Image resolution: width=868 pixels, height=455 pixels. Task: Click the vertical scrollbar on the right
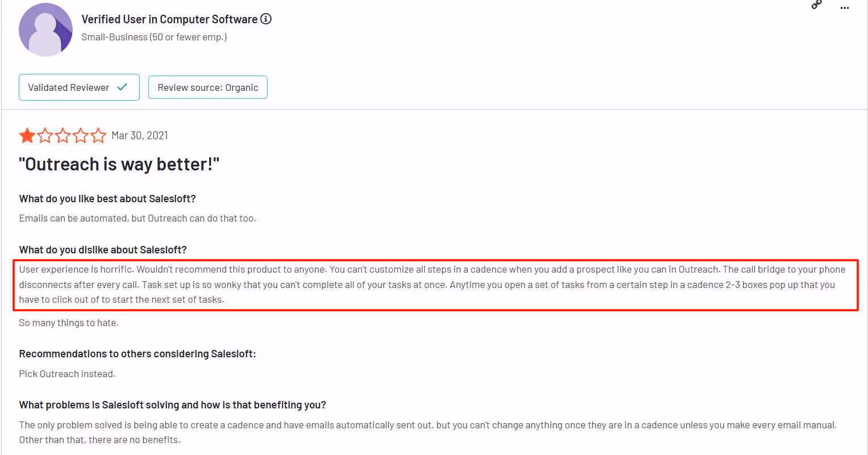coord(865,227)
